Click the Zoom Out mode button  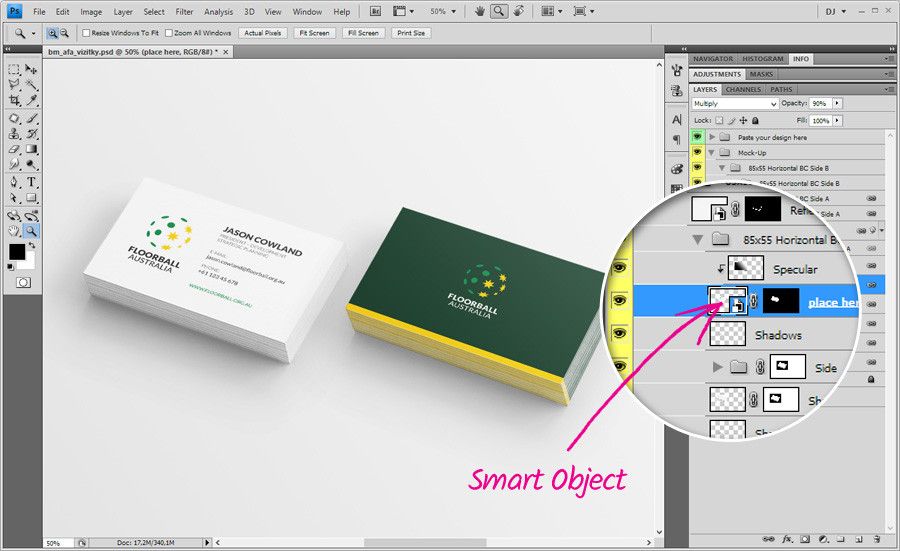pos(64,33)
